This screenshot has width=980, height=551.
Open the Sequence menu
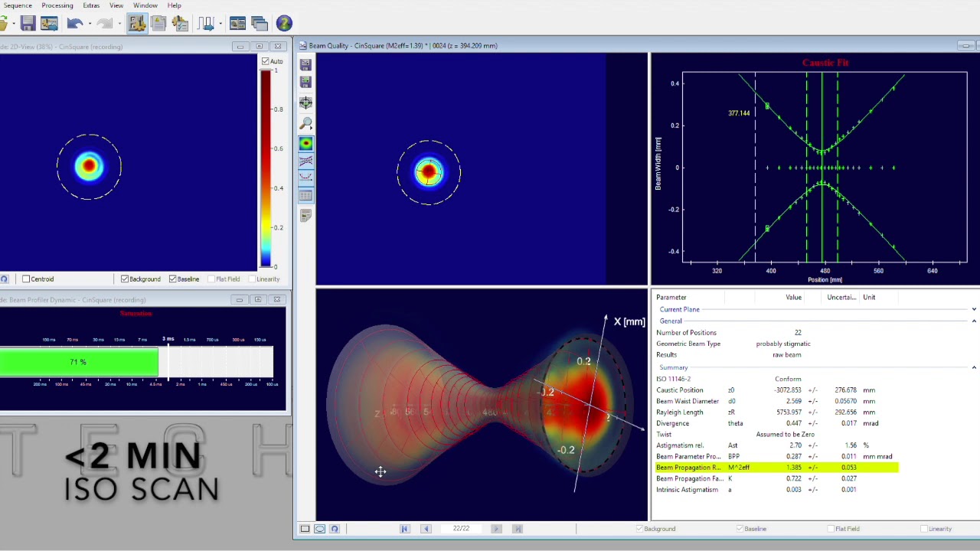[17, 5]
